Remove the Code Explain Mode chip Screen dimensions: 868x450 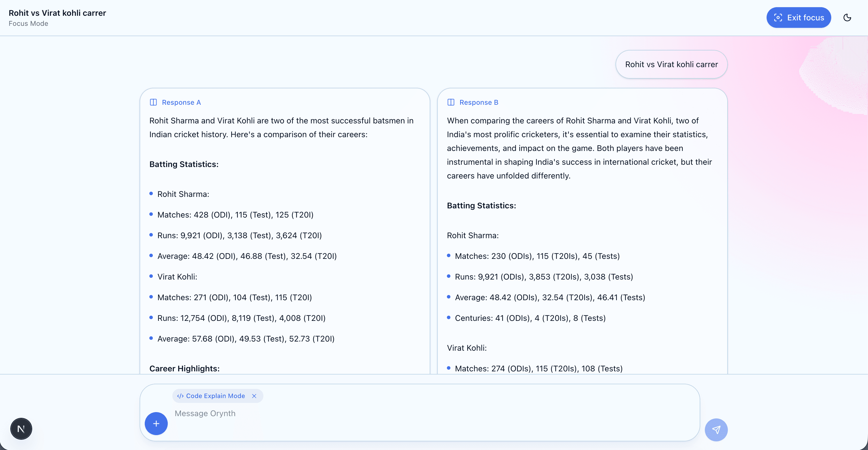254,396
